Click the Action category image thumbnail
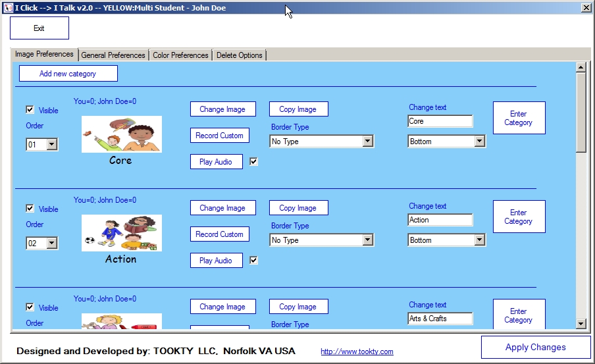The width and height of the screenshot is (595, 364). tap(121, 232)
